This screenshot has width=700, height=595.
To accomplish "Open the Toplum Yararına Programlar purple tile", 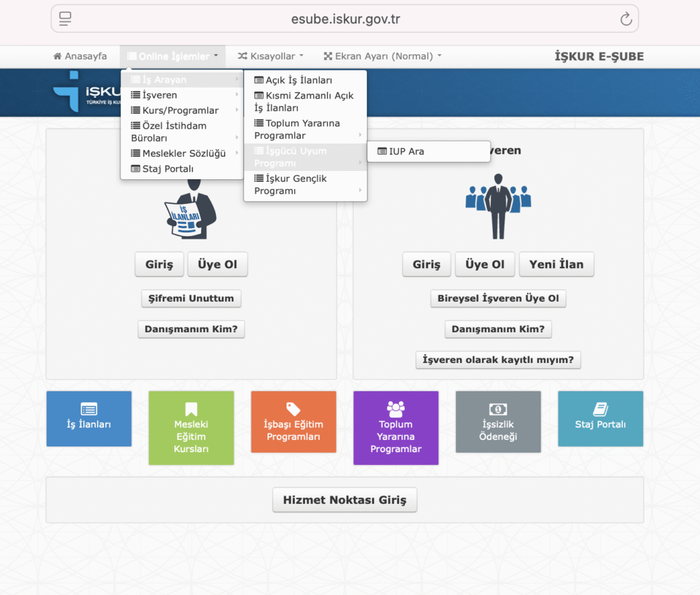I will 396,428.
